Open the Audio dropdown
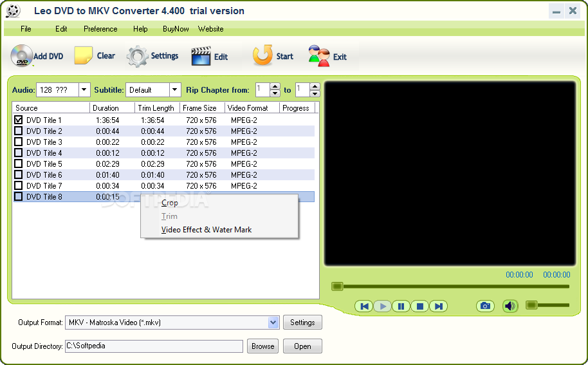588x365 pixels. (84, 89)
